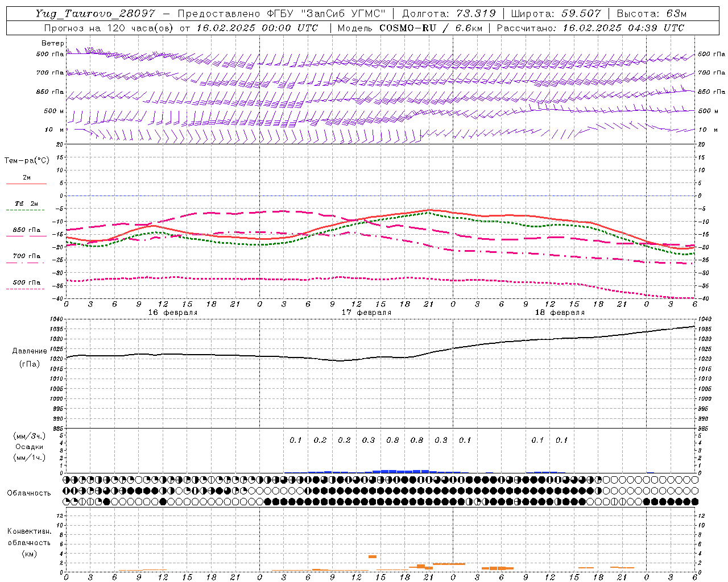Image resolution: width=728 pixels, height=582 pixels.
Task: Click -40 on the left temperature axis
Action: [x=57, y=299]
